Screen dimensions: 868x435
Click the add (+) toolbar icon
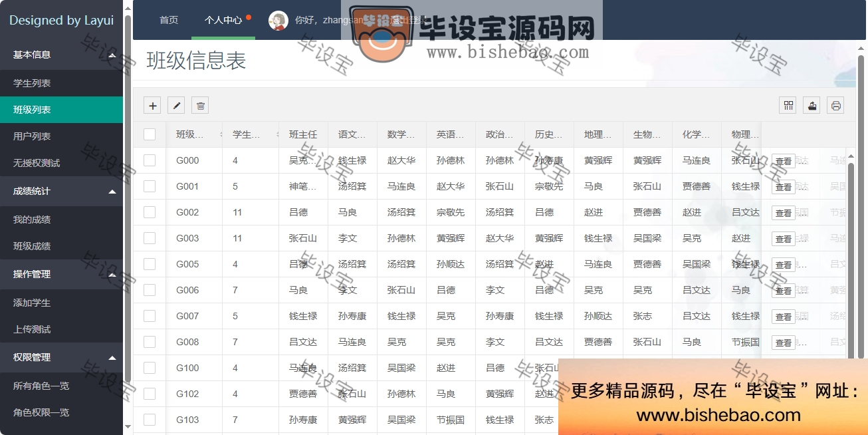click(152, 105)
